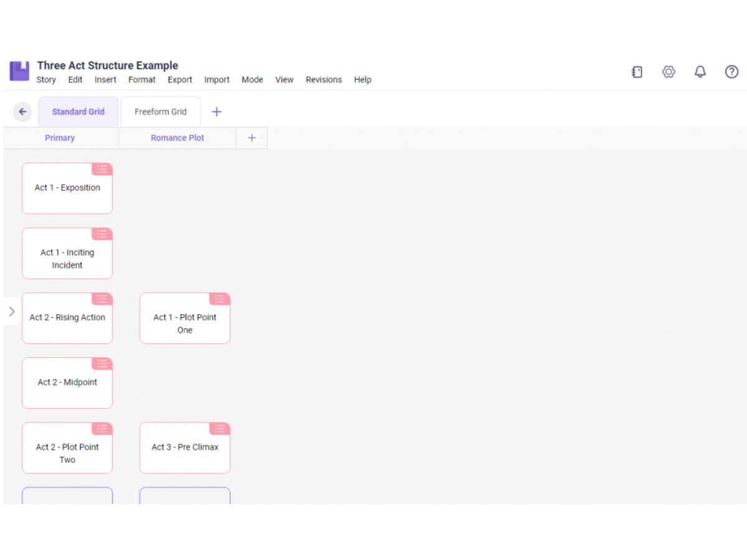Select the Act 1 - Plot Point One card
747x560 pixels.
(x=185, y=318)
